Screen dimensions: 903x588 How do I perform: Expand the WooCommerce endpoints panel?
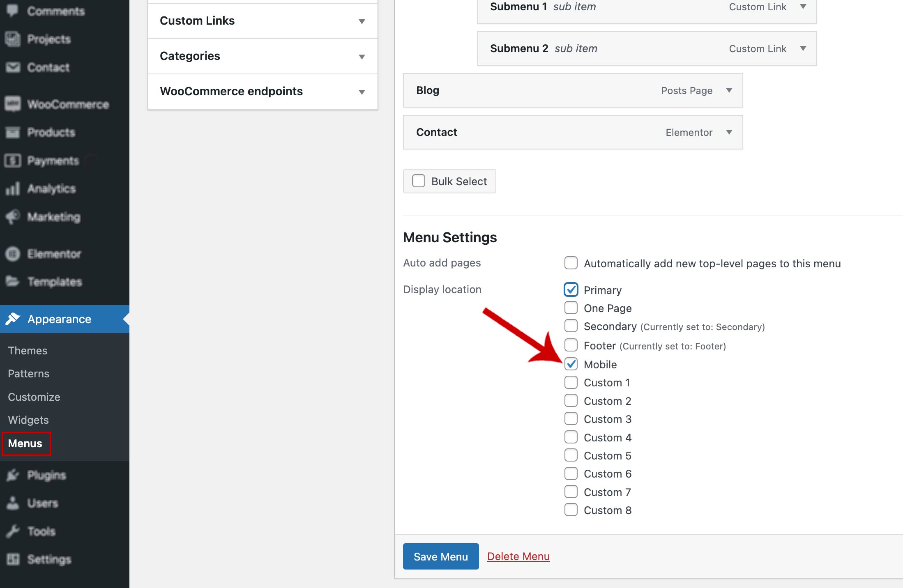pyautogui.click(x=362, y=92)
